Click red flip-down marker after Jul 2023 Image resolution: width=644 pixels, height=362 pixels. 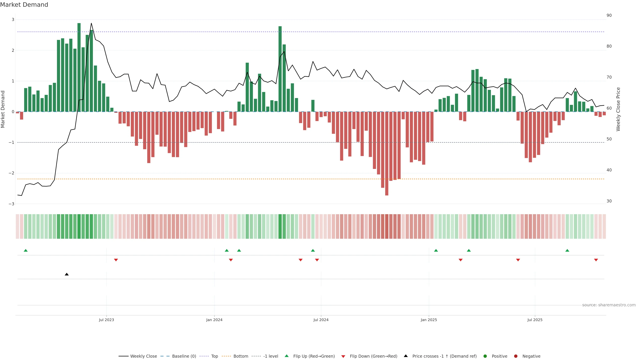pos(116,260)
